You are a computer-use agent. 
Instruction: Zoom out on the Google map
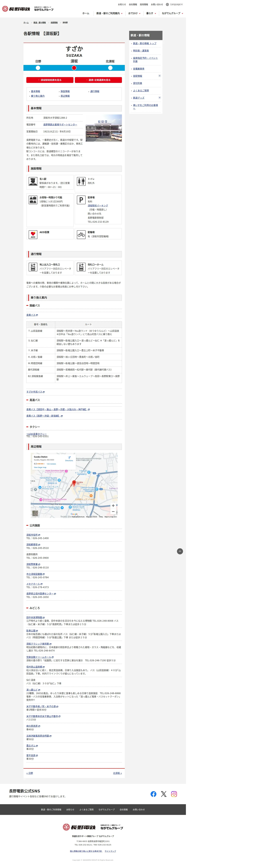[x=113, y=512]
